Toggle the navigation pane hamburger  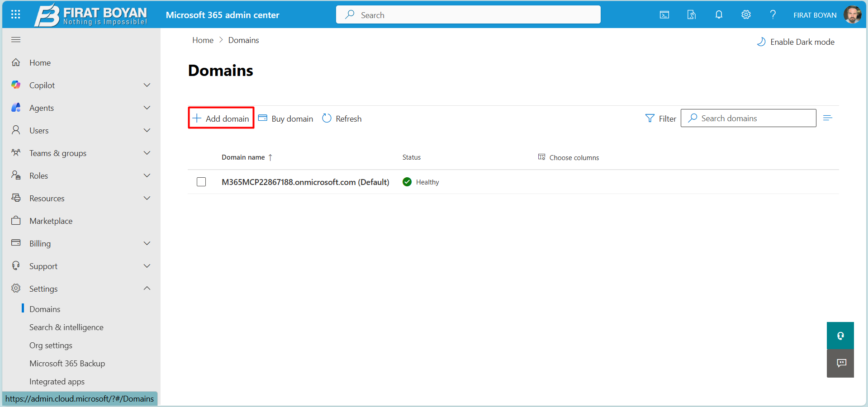tap(15, 39)
